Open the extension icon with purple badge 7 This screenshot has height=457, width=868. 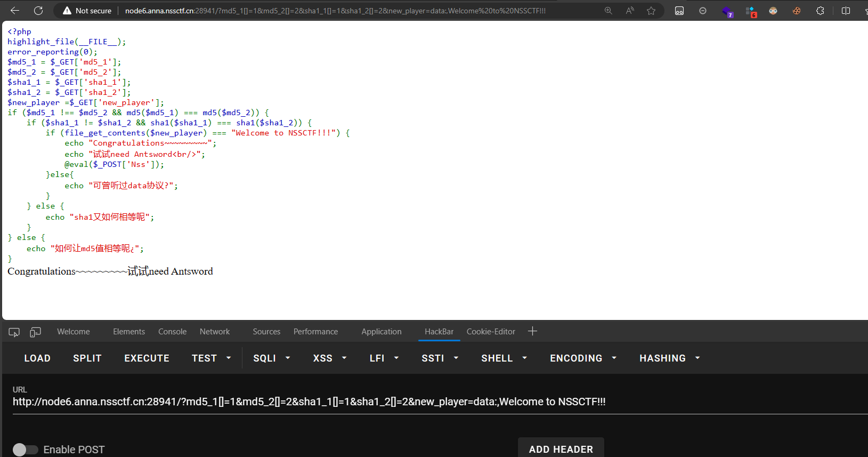727,11
